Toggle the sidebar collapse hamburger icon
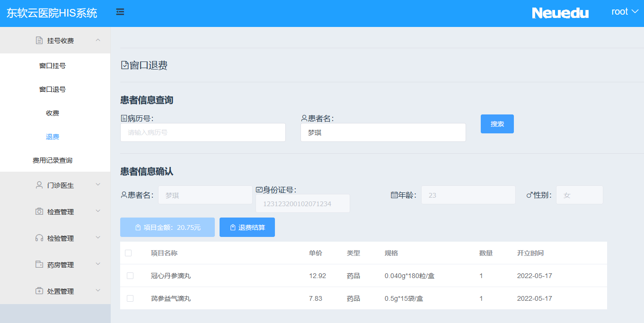This screenshot has width=644, height=323. pyautogui.click(x=120, y=12)
